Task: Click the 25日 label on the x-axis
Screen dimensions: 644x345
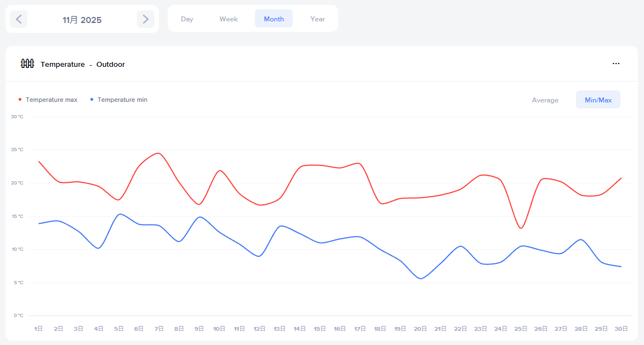Action: pyautogui.click(x=521, y=329)
